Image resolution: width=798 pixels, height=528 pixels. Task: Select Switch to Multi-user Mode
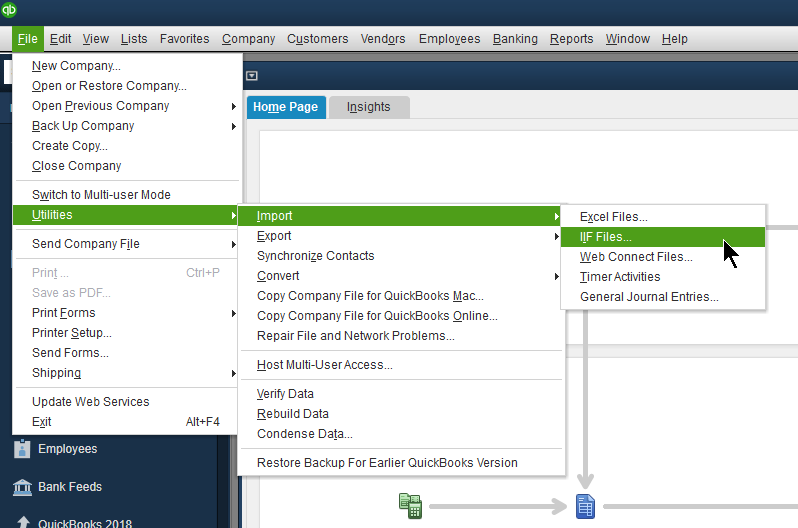pyautogui.click(x=126, y=195)
